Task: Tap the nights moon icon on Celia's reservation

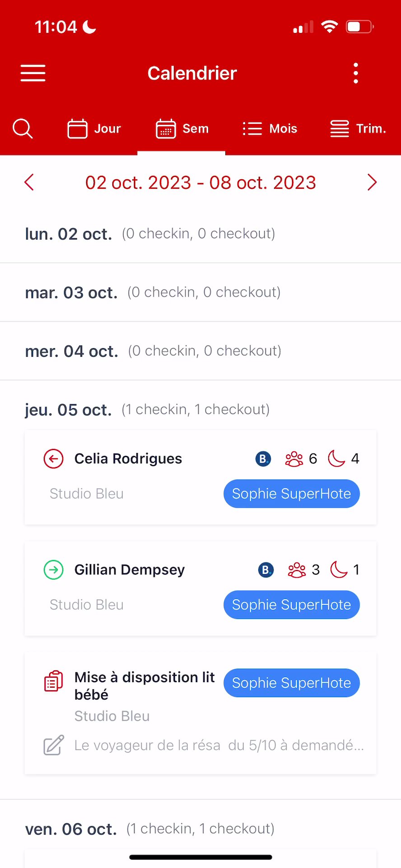Action: pyautogui.click(x=336, y=458)
